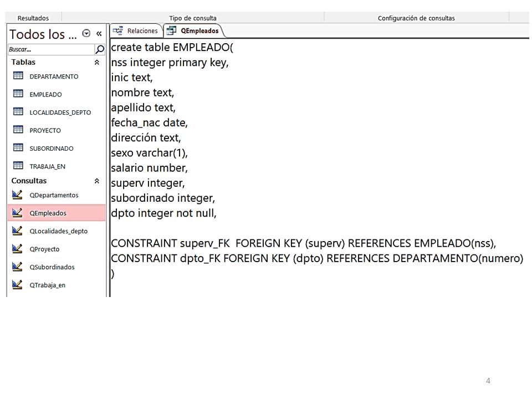The width and height of the screenshot is (532, 399).
Task: Click the LOCALIDADES_DEPTO table icon
Action: pos(18,111)
